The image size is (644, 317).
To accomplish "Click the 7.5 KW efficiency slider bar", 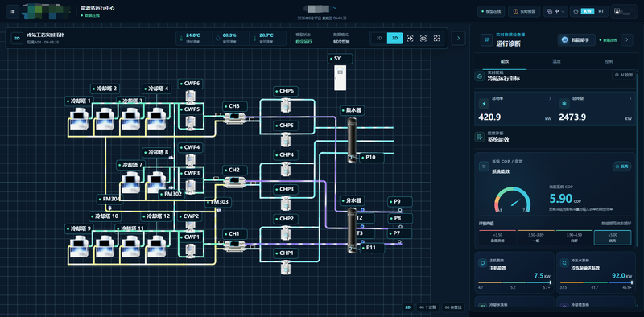I will click(x=514, y=282).
